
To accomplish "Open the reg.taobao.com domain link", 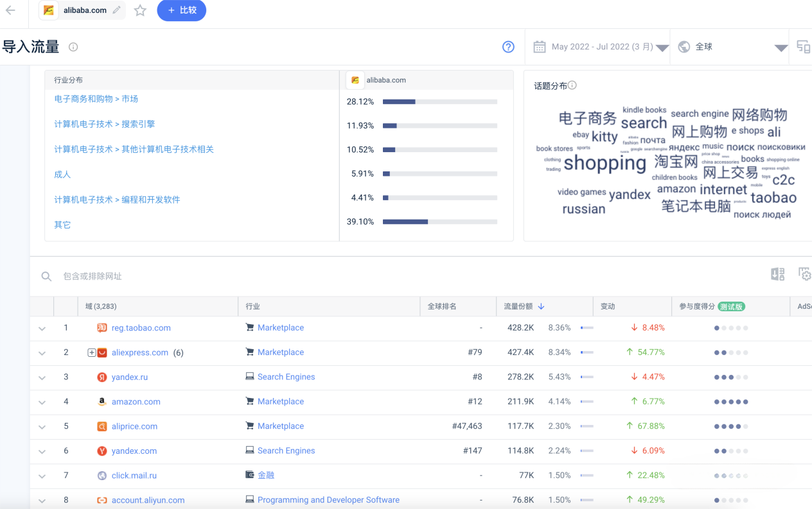I will [141, 328].
